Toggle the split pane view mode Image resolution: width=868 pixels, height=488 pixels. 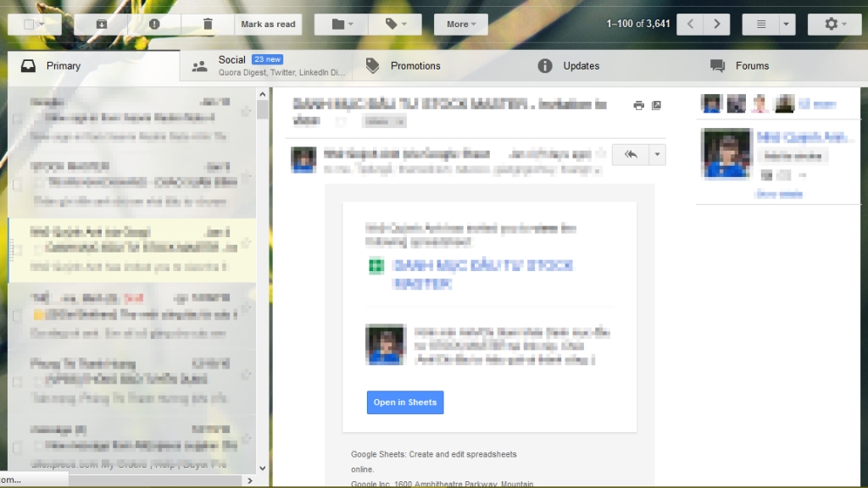(x=761, y=25)
